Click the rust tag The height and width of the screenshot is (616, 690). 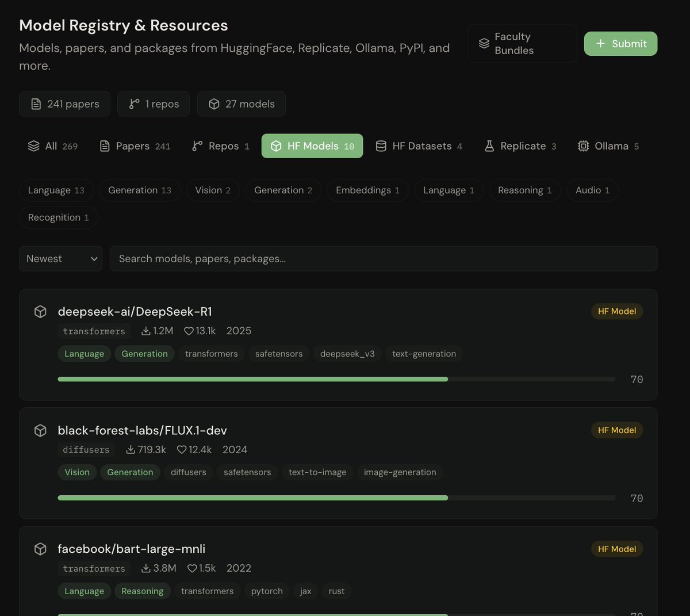pos(337,591)
